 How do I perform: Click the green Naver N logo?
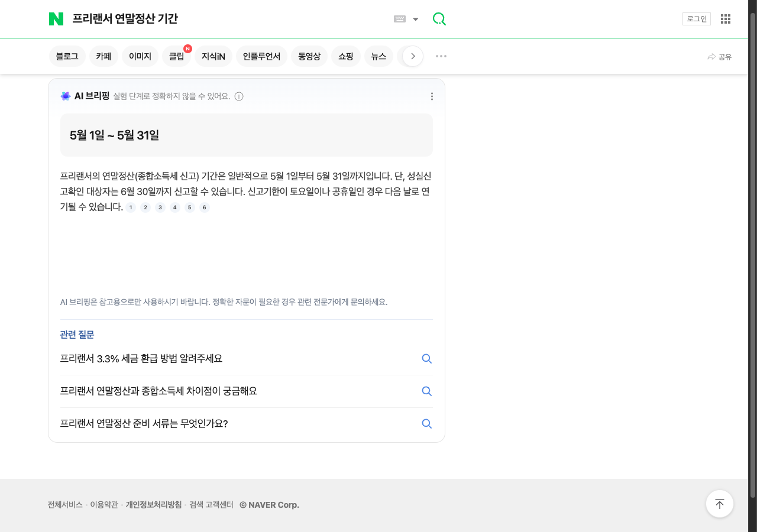(56, 19)
